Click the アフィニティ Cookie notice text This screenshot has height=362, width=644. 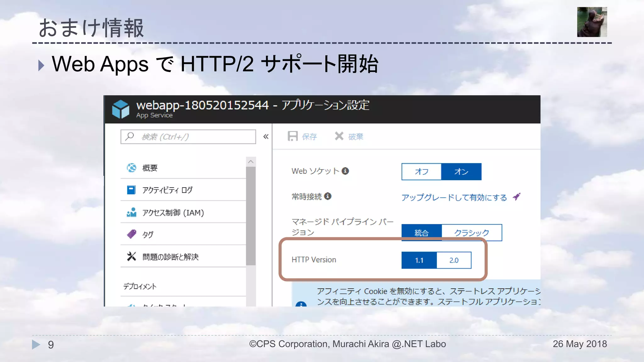[x=429, y=296]
